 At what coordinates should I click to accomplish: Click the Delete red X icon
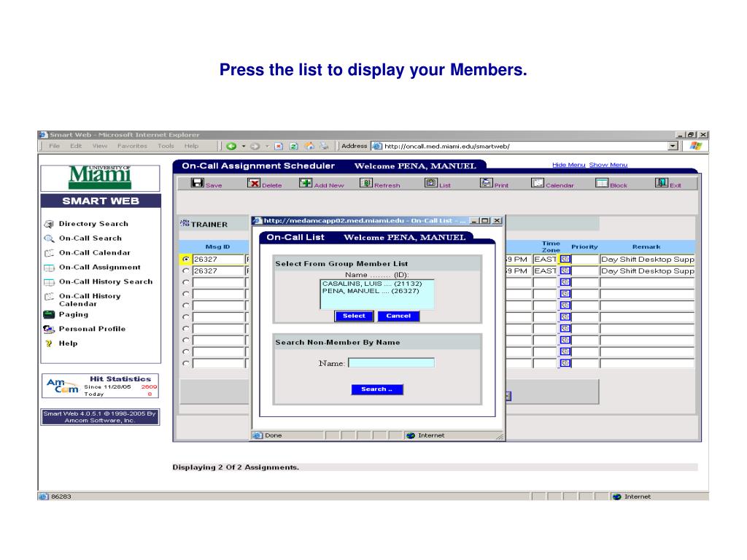tap(253, 183)
